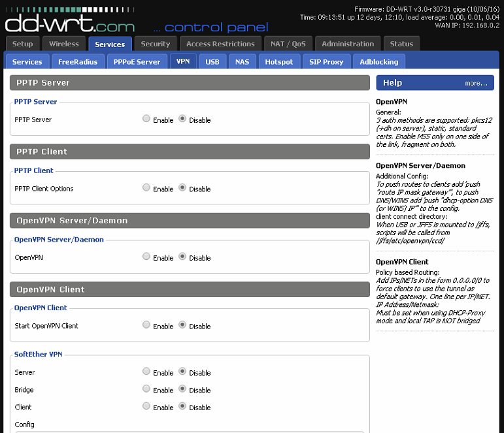Select Disable for PPTP Server

(182, 118)
